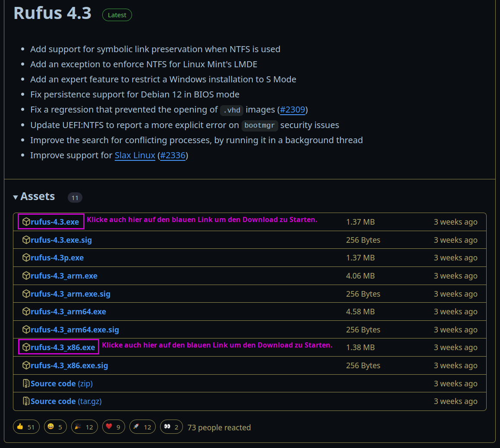The height and width of the screenshot is (448, 500).
Task: Click the 1.38 MB size of rufus-4.3_x86.exe
Action: (360, 348)
